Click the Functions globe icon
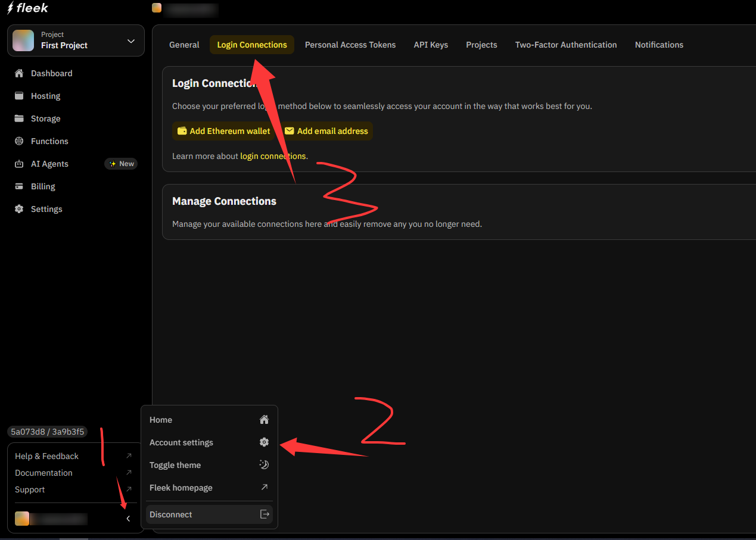 pos(19,141)
